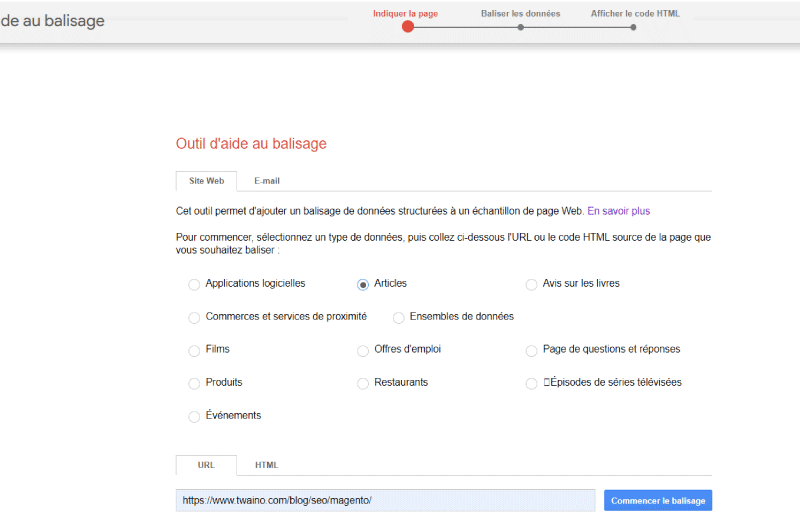Click the Afficher le code HTML step marker
This screenshot has height=530, width=800.
tap(633, 28)
